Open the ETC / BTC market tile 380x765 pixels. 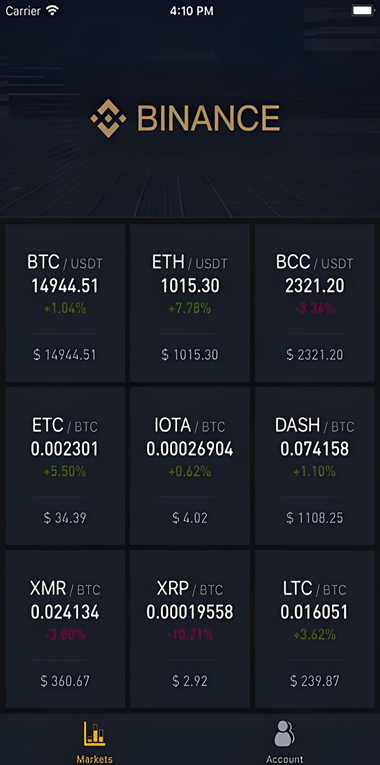click(65, 465)
